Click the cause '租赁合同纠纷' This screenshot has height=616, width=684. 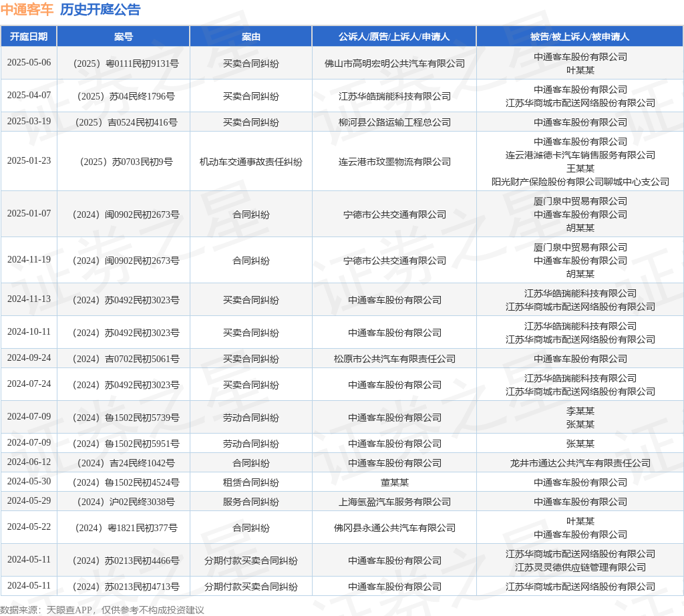tap(251, 482)
